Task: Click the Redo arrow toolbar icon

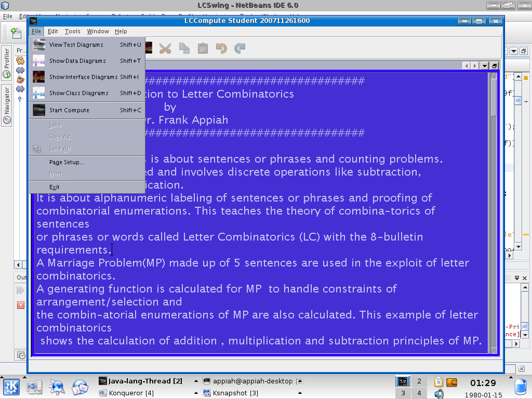Action: click(240, 48)
